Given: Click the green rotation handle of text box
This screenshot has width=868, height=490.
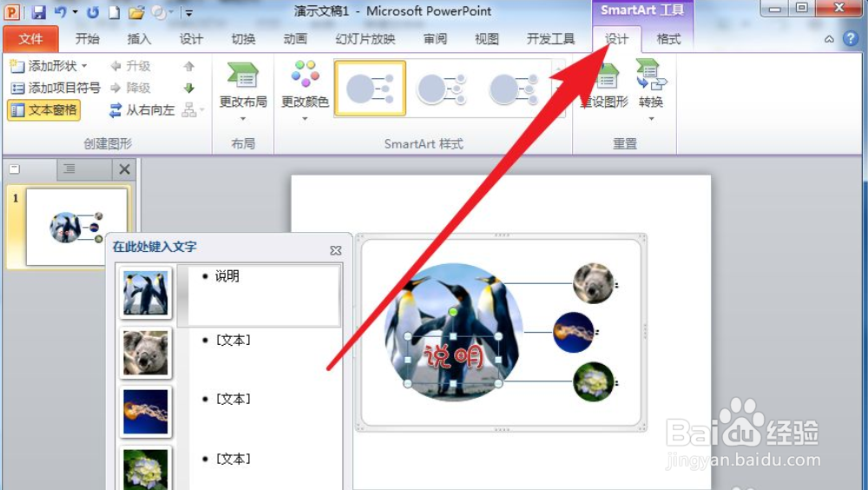Looking at the screenshot, I should pyautogui.click(x=453, y=312).
